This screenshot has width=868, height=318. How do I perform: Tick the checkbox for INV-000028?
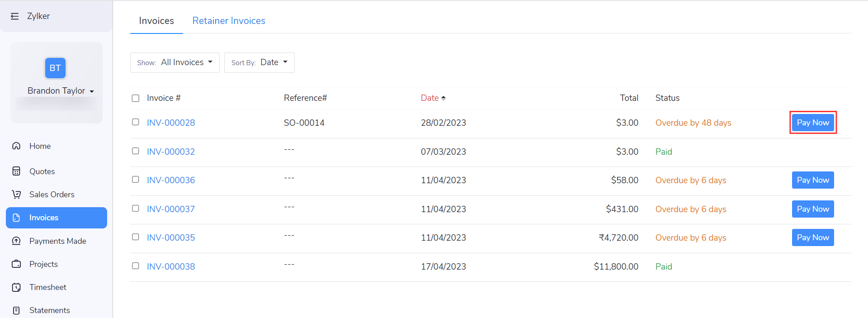click(x=135, y=122)
